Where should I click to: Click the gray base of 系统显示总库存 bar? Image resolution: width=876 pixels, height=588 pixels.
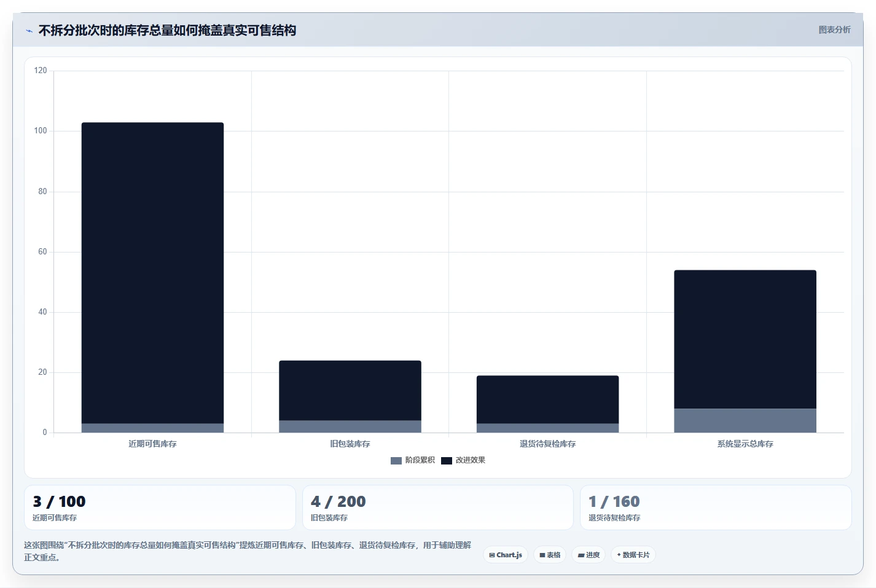(x=745, y=420)
